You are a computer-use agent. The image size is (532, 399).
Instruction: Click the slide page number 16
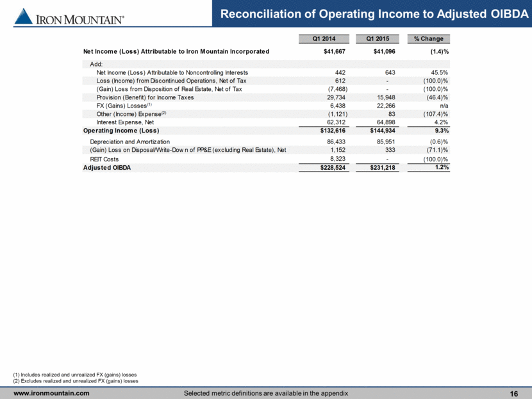tap(514, 394)
